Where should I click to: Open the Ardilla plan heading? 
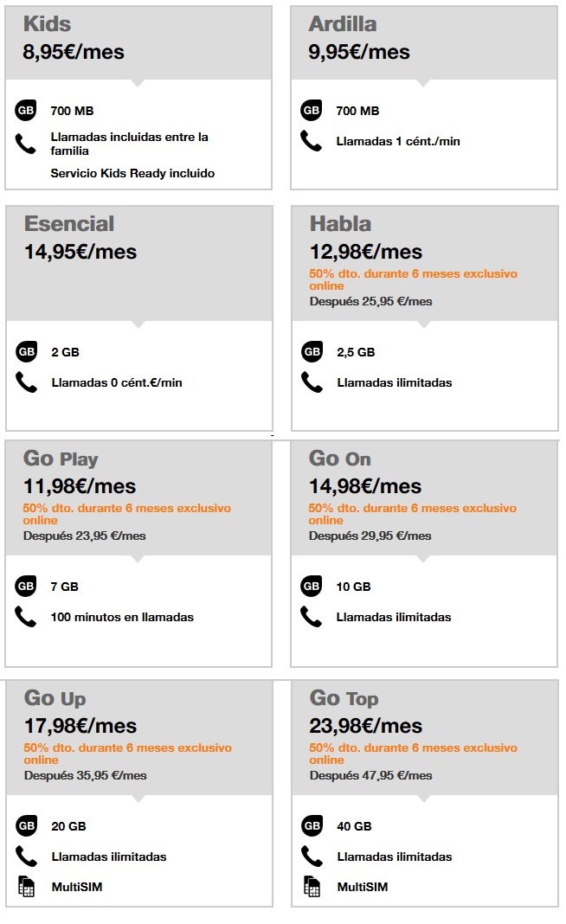tap(343, 23)
